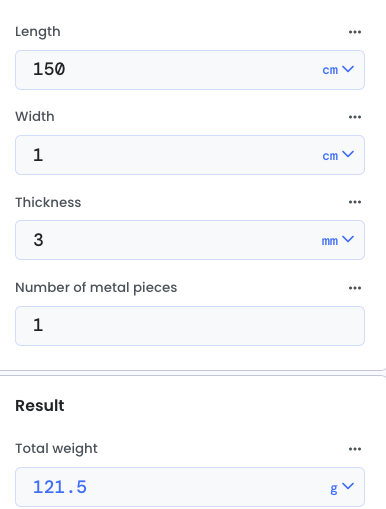The width and height of the screenshot is (386, 509).
Task: Open more options for Number of metal pieces
Action: (355, 288)
